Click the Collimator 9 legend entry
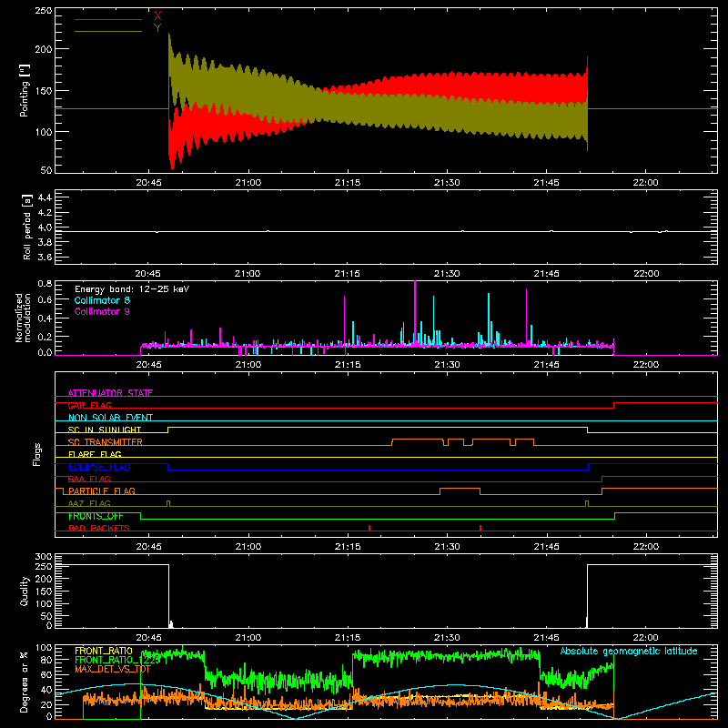Image resolution: width=728 pixels, height=728 pixels. [102, 311]
